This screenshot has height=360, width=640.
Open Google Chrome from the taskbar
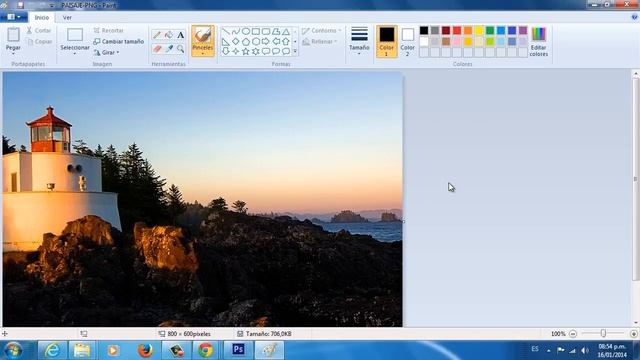206,350
